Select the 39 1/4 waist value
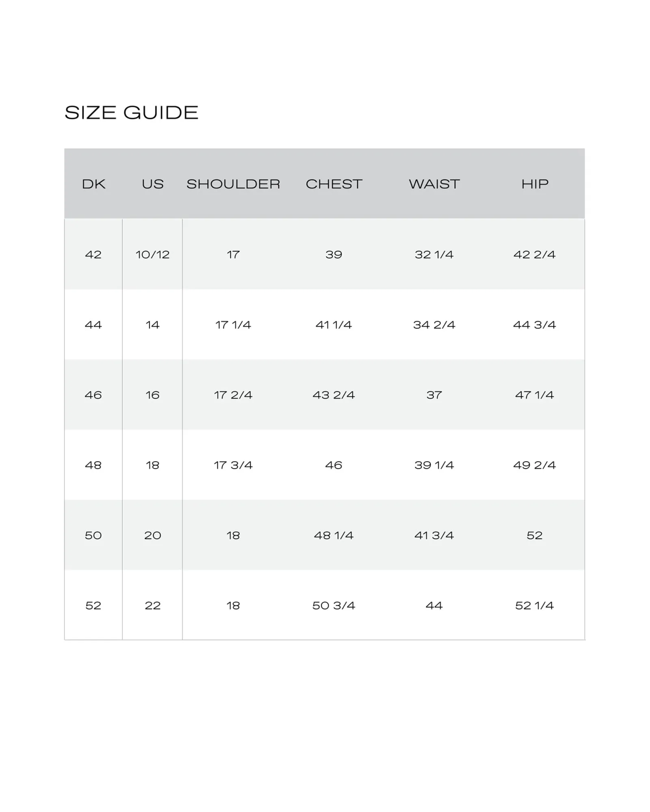 (x=434, y=465)
